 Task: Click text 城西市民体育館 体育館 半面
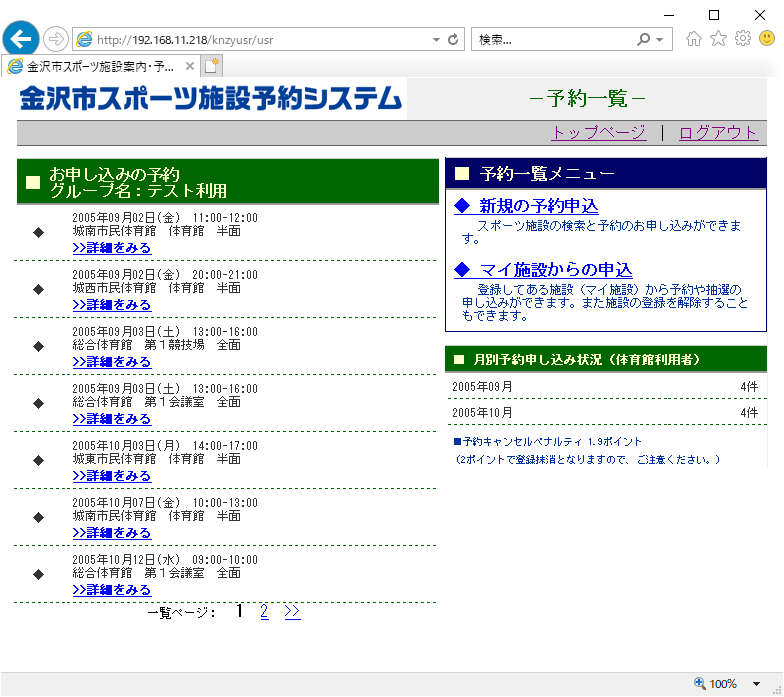pos(156,288)
